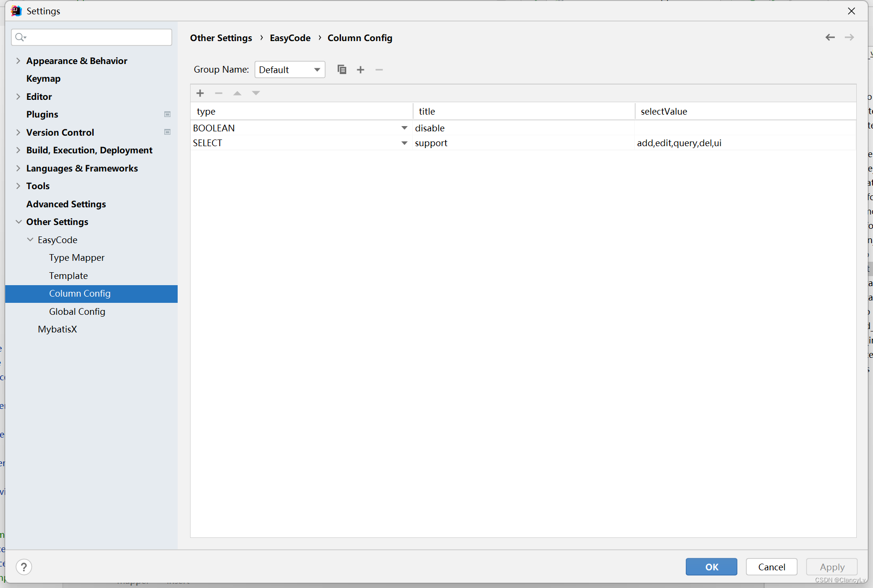Open the SELECT type dropdown

[405, 143]
